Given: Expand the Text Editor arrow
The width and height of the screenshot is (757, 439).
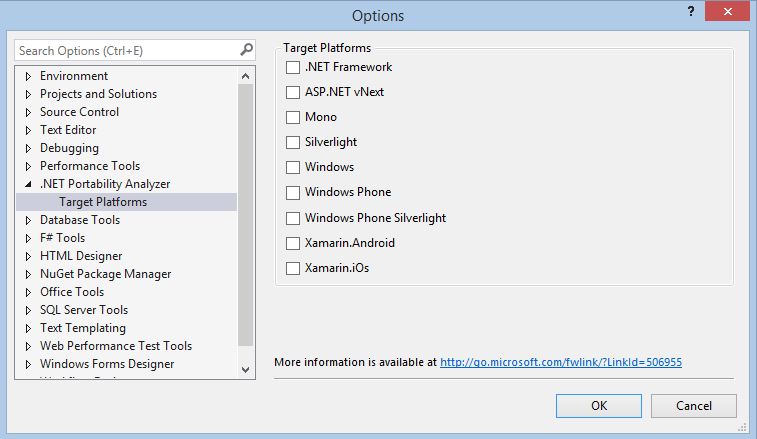Looking at the screenshot, I should pos(28,130).
